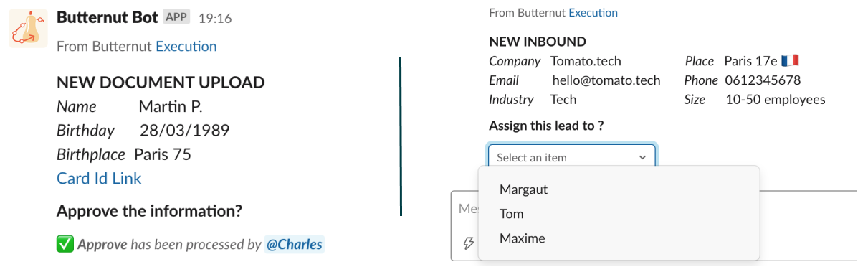Click the 19:16 message timestamp
The image size is (868, 272).
[215, 19]
